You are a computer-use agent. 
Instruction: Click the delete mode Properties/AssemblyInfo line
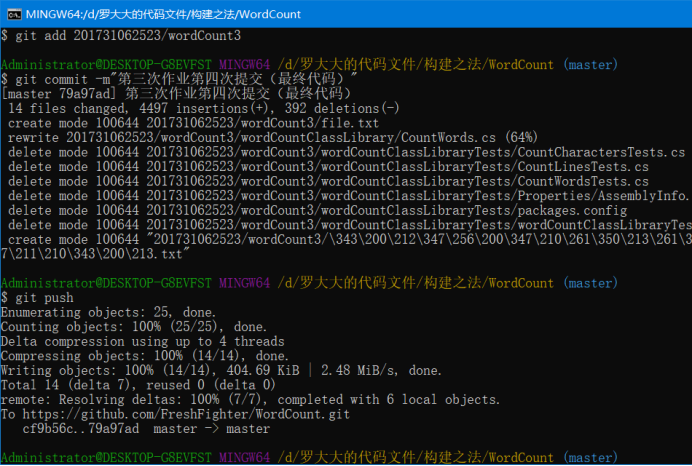pyautogui.click(x=350, y=196)
